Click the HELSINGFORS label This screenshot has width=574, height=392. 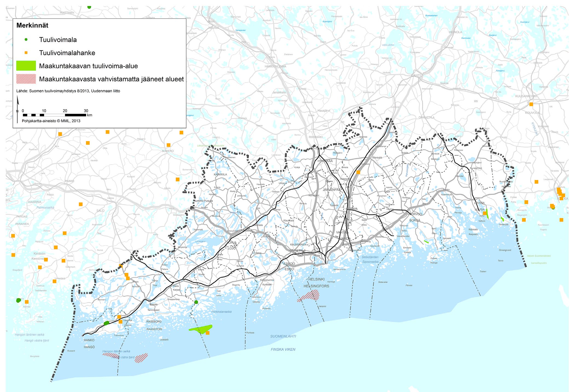[x=316, y=286]
